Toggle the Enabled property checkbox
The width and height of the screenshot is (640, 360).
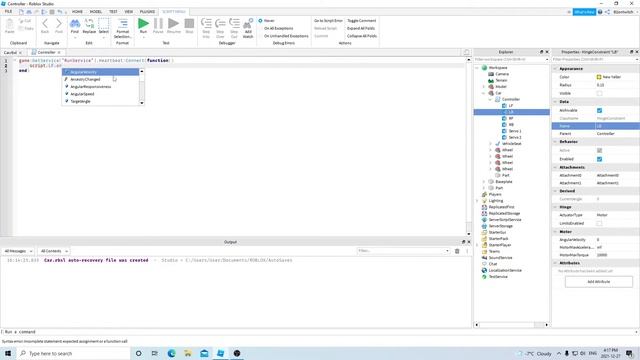[x=599, y=159]
